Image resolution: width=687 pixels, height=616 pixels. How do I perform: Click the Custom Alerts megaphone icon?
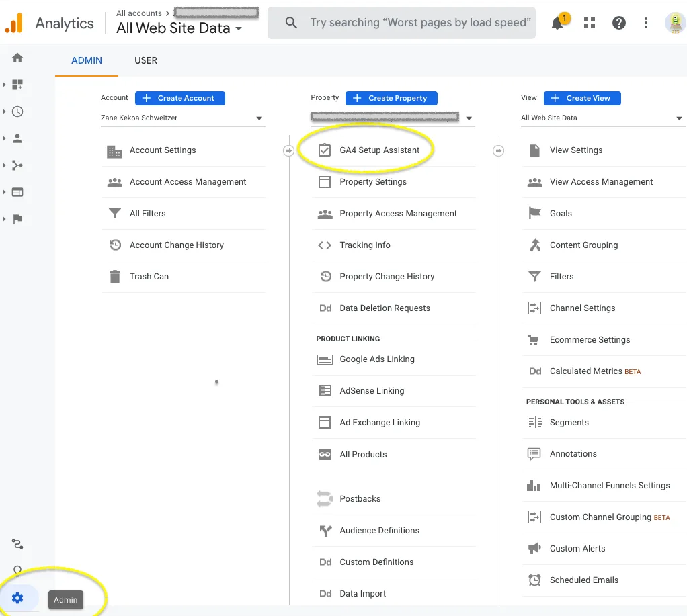(534, 548)
